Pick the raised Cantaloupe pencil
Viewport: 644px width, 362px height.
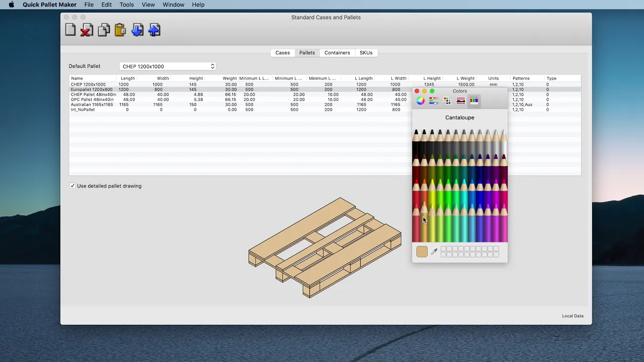coord(424,221)
